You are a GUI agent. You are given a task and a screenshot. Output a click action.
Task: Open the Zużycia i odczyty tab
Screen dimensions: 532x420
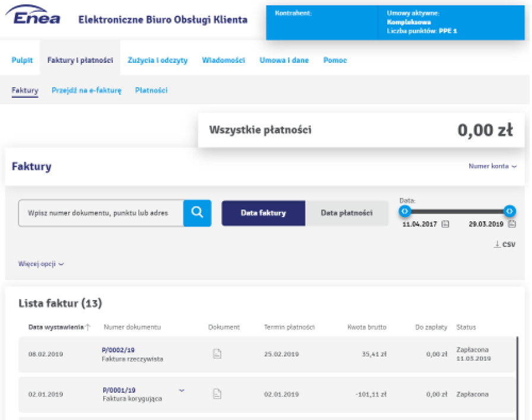(157, 61)
